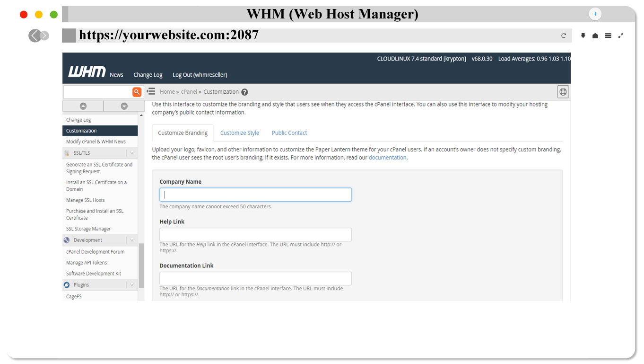The height and width of the screenshot is (364, 644).
Task: Focus the Documentation Link input field
Action: (255, 278)
